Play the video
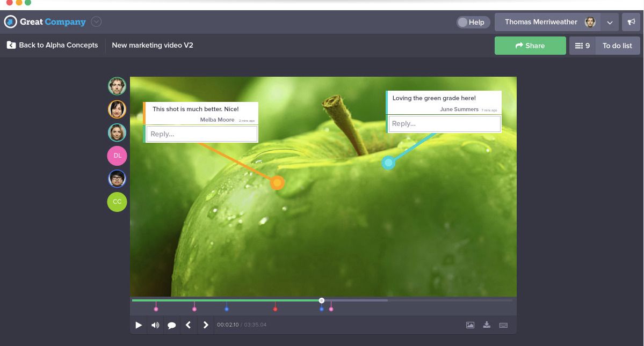The width and height of the screenshot is (644, 346). (139, 325)
